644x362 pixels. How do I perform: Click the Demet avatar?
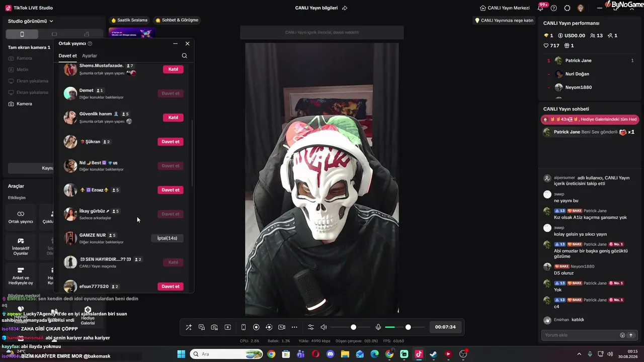(70, 94)
